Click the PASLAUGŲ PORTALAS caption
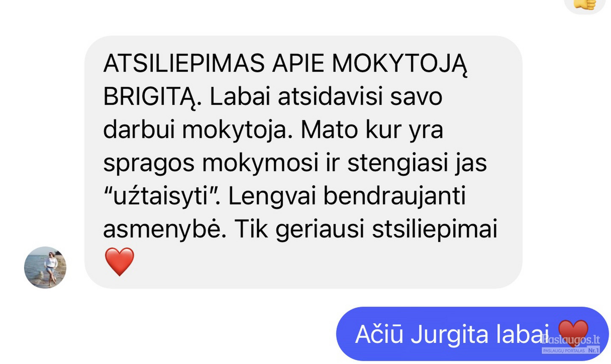The height and width of the screenshot is (364, 611). [564, 351]
